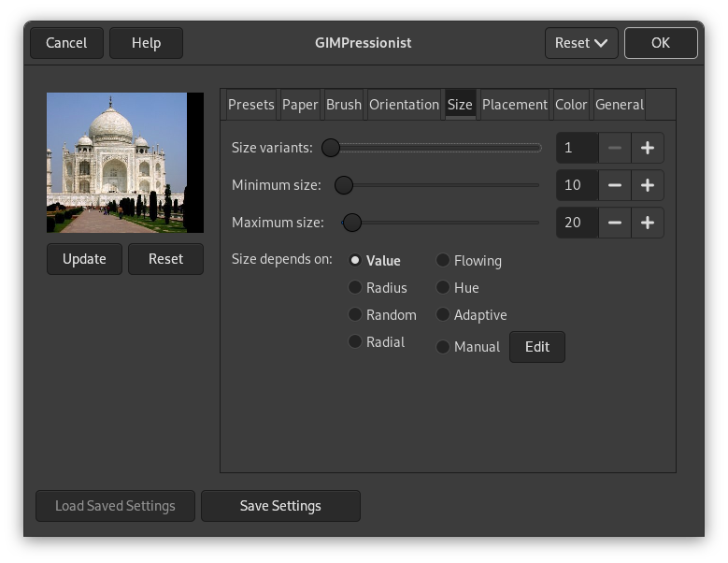Enable Manual size option
This screenshot has height=563, width=728.
tap(443, 347)
